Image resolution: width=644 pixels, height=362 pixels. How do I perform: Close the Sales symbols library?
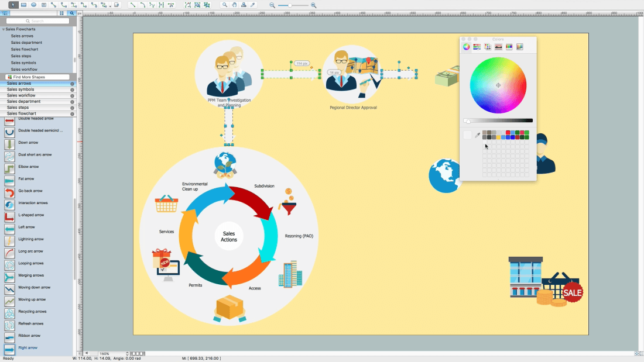(72, 90)
